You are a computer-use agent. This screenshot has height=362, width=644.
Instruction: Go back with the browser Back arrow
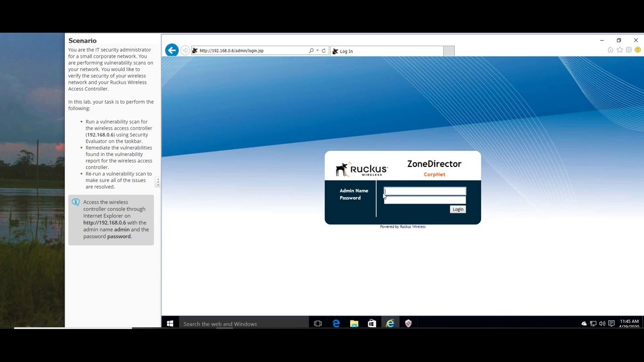point(172,50)
